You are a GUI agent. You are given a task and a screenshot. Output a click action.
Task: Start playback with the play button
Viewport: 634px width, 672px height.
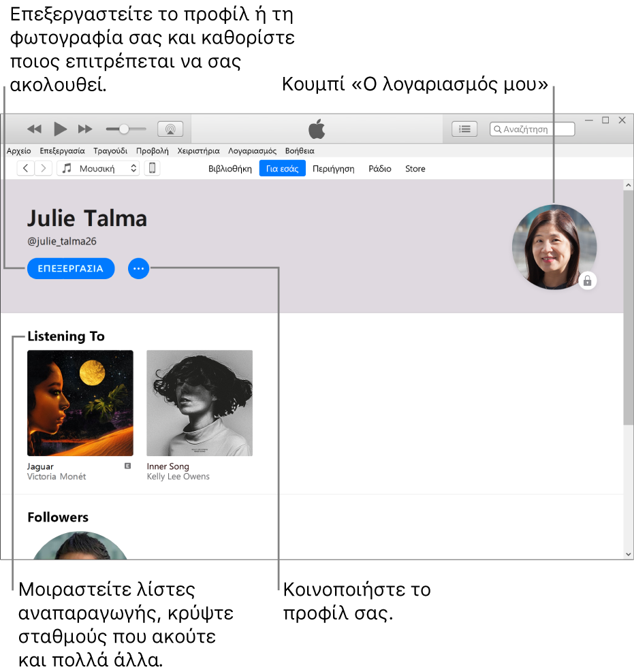click(x=60, y=129)
